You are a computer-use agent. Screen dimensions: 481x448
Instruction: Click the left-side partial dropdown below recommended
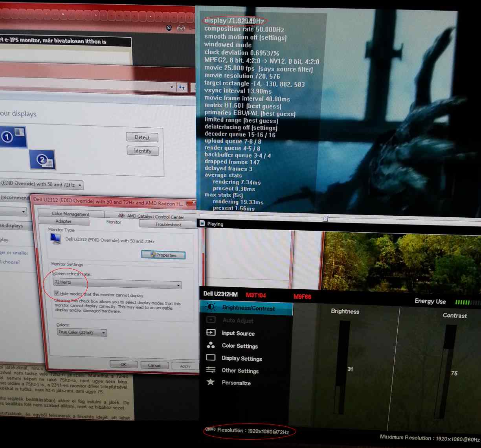click(x=13, y=211)
